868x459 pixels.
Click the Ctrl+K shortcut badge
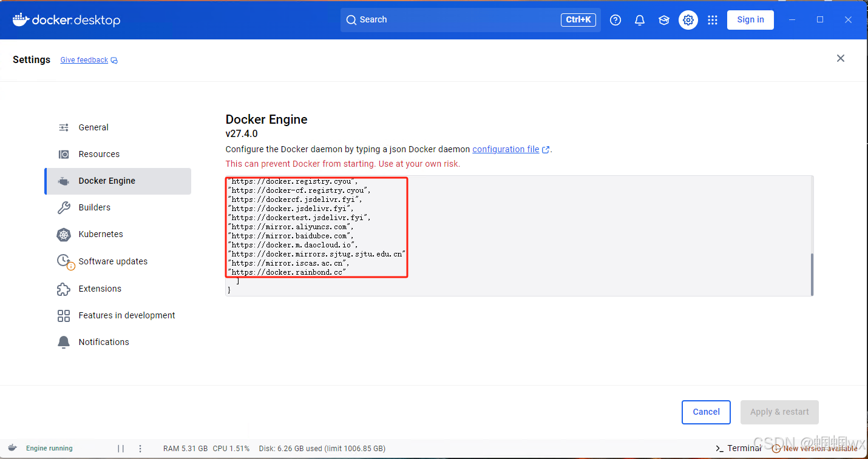[578, 20]
